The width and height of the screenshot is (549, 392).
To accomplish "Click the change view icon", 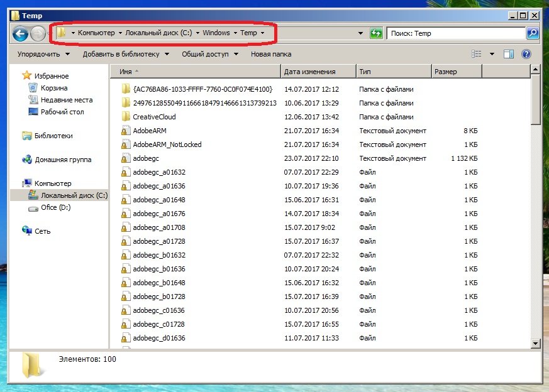I will coord(477,54).
